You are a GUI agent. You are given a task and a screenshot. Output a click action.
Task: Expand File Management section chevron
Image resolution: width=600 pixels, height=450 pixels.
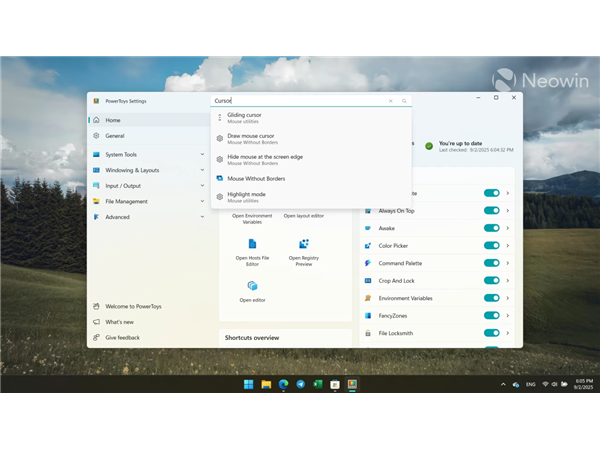(202, 201)
